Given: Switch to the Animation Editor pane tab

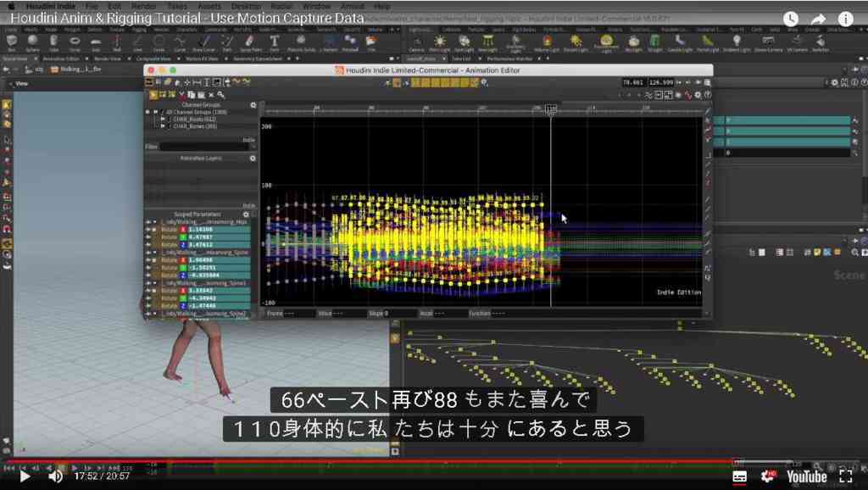Looking at the screenshot, I should coord(61,58).
